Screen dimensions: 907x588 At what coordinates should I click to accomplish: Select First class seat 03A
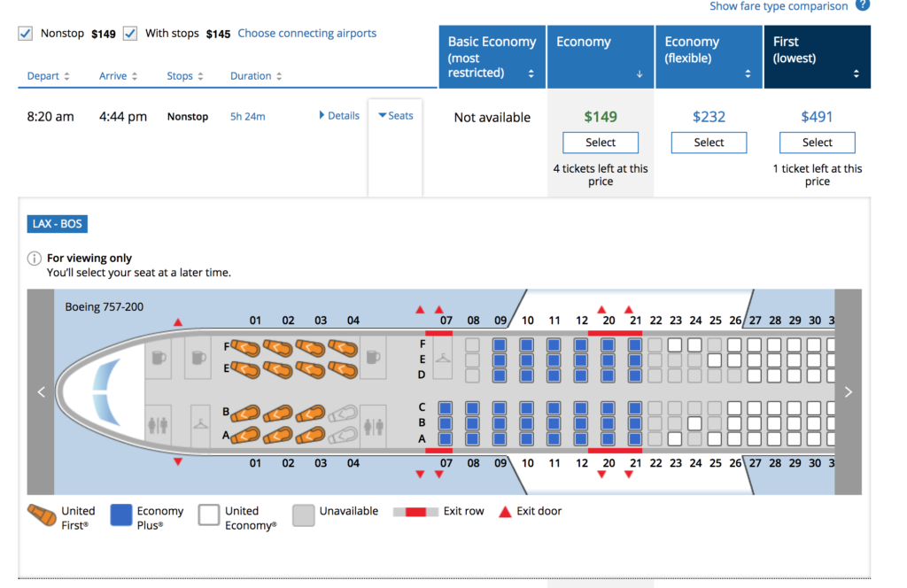[x=310, y=434]
